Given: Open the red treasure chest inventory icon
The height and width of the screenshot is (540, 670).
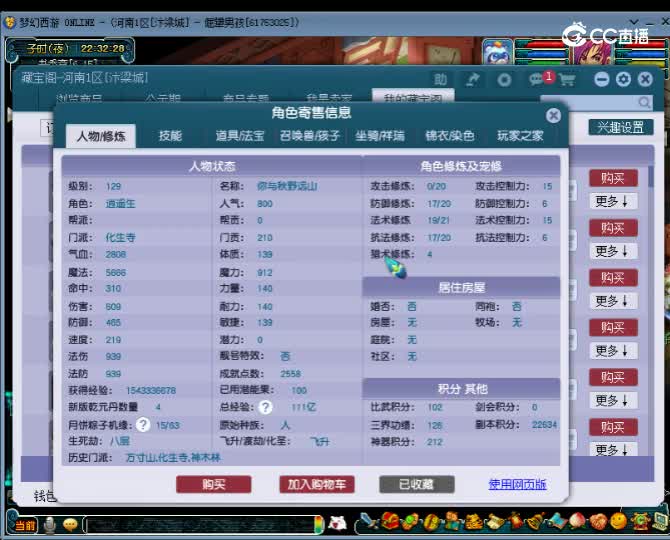Looking at the screenshot, I should tap(390, 521).
